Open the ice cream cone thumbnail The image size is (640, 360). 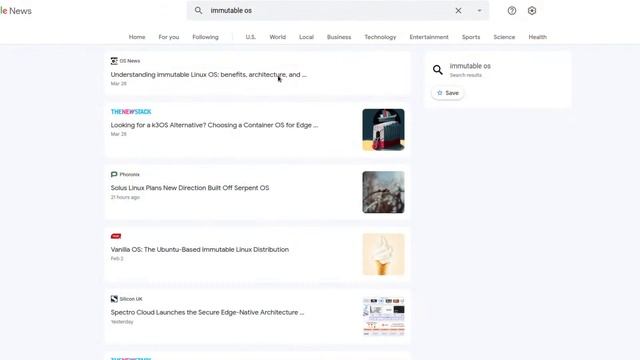[x=383, y=255]
